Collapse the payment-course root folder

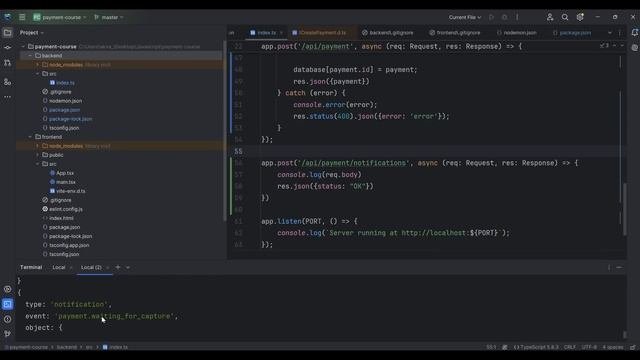pos(23,47)
